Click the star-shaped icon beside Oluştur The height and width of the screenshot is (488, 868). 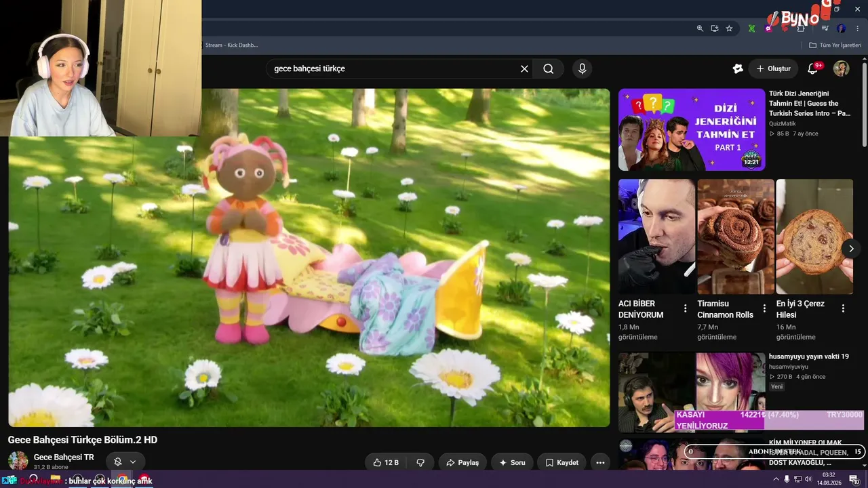click(x=738, y=68)
